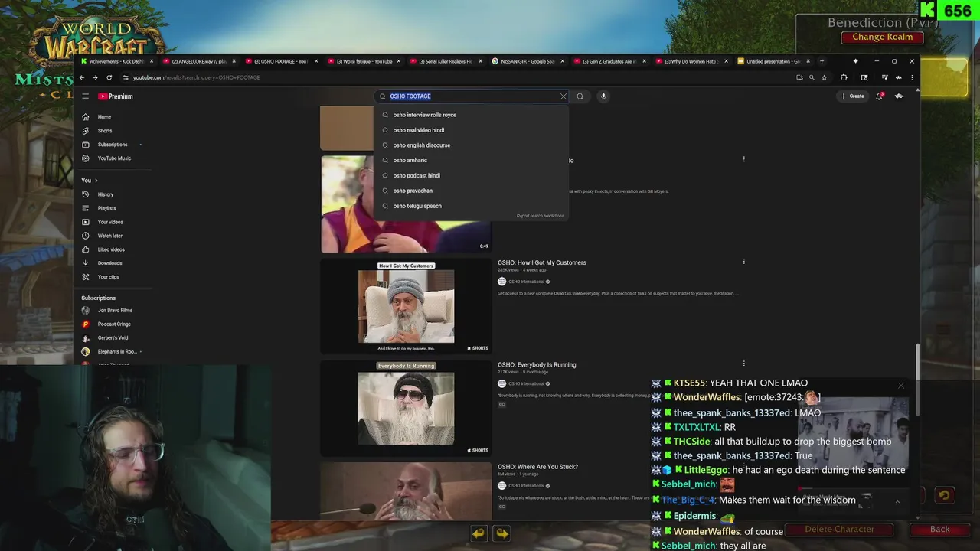Open the browser three-dot menu
Image resolution: width=980 pixels, height=551 pixels.
[912, 77]
